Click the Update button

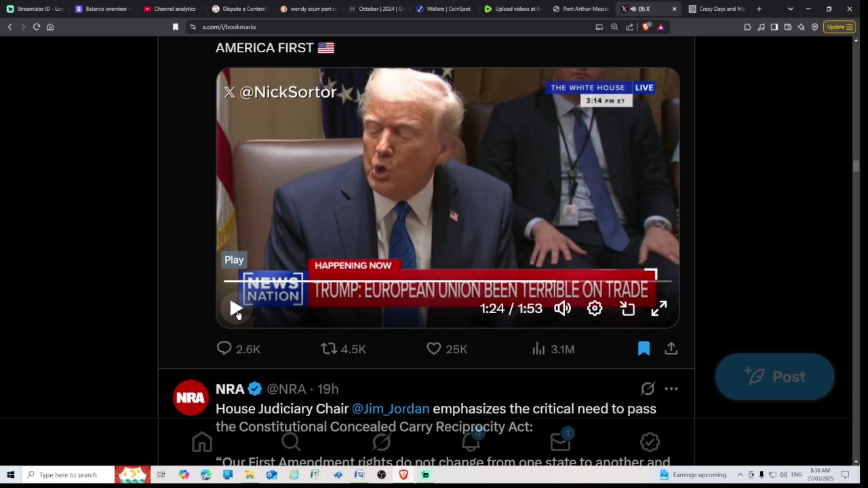point(839,26)
